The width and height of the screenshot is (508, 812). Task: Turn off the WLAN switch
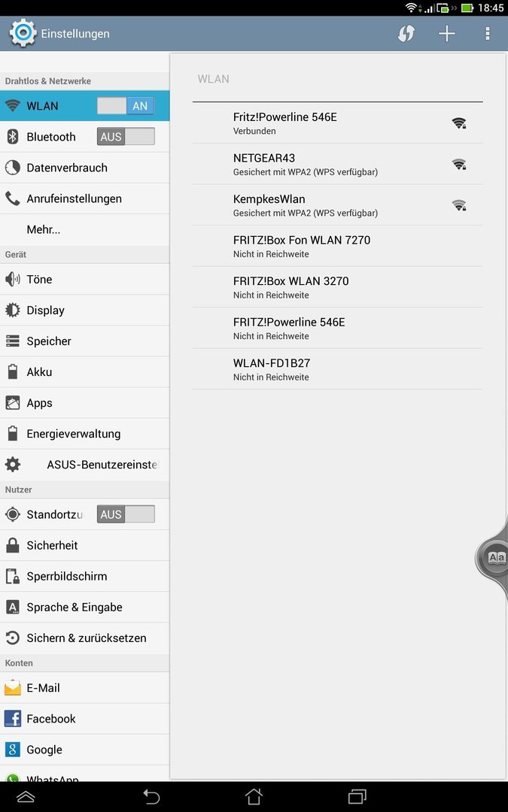click(x=126, y=106)
